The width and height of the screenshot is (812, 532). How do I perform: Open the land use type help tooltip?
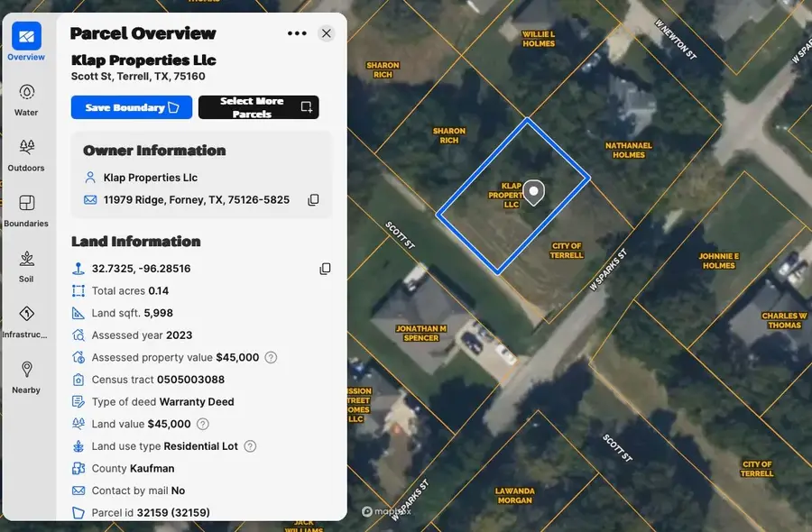pos(248,445)
